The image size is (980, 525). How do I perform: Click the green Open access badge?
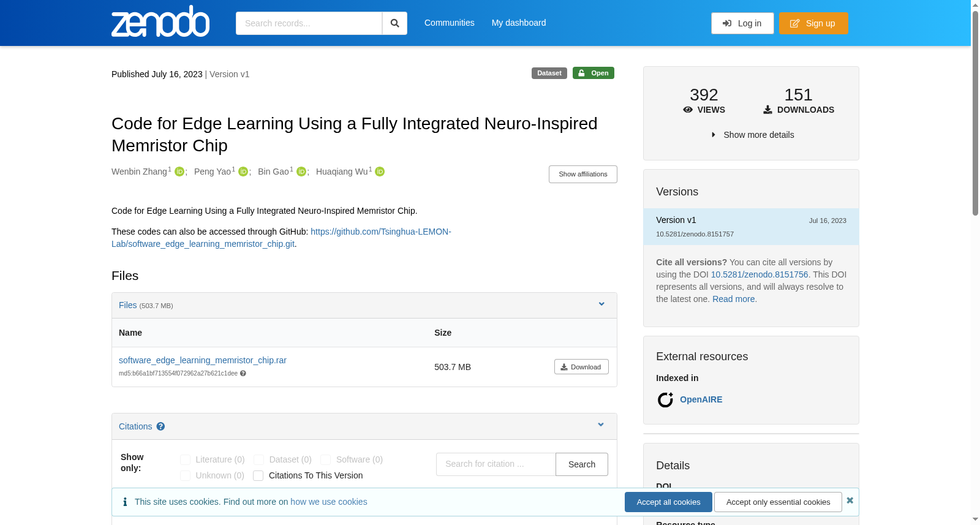tap(594, 73)
